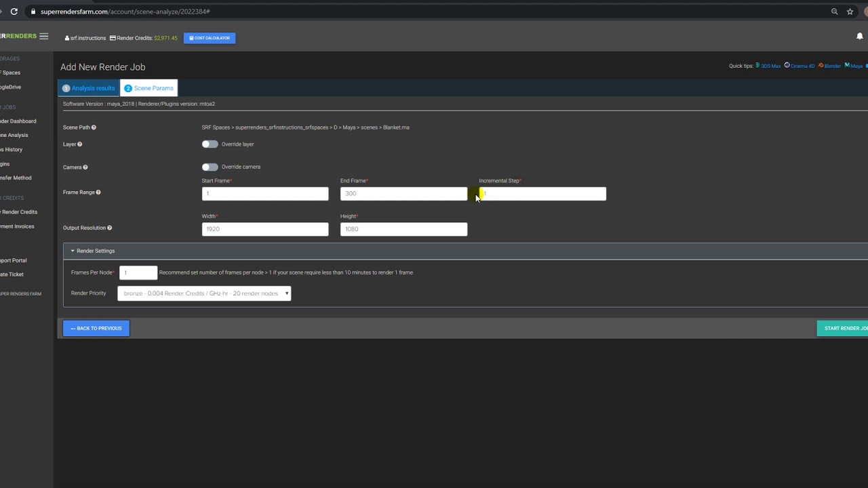
Task: Click the Start Render Job button
Action: click(843, 328)
